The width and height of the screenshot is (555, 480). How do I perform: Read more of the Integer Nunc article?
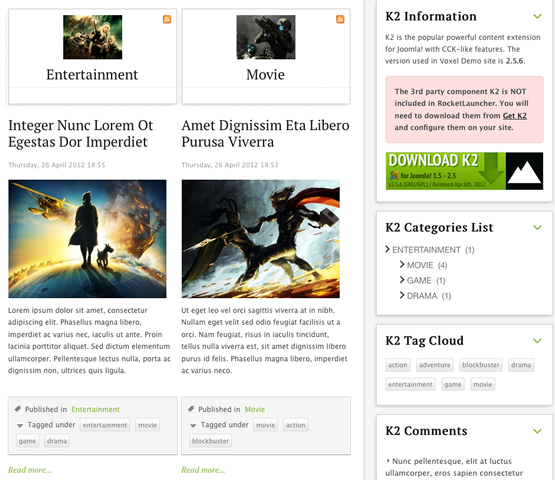tap(30, 470)
